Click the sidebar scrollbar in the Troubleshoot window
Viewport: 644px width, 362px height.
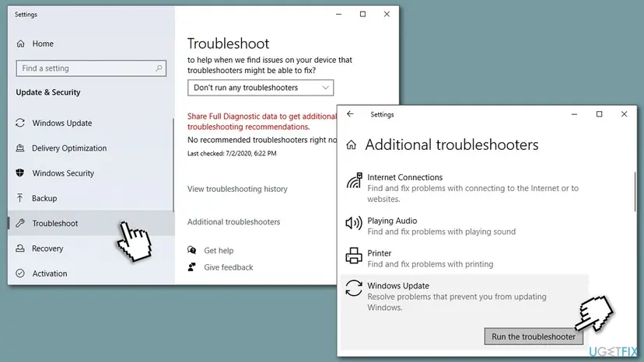tap(173, 165)
